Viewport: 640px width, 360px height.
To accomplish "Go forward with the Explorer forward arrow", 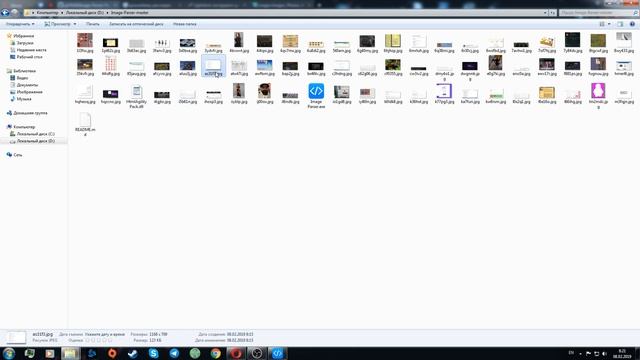I will (x=15, y=13).
